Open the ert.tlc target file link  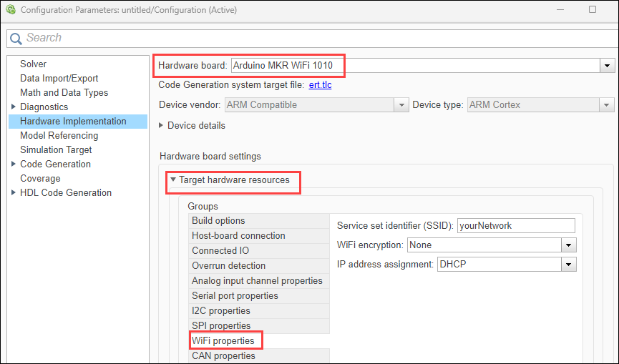click(x=320, y=85)
